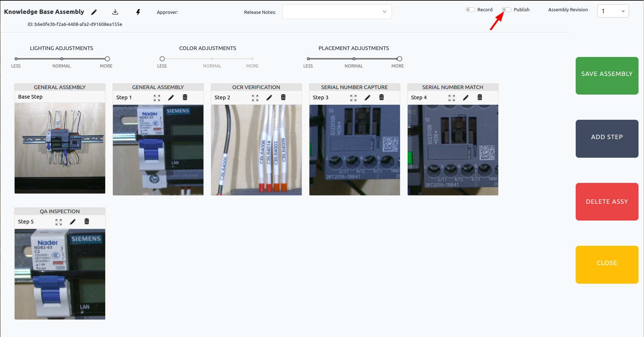
Task: Set Color Adjustments slider to More
Action: [252, 59]
